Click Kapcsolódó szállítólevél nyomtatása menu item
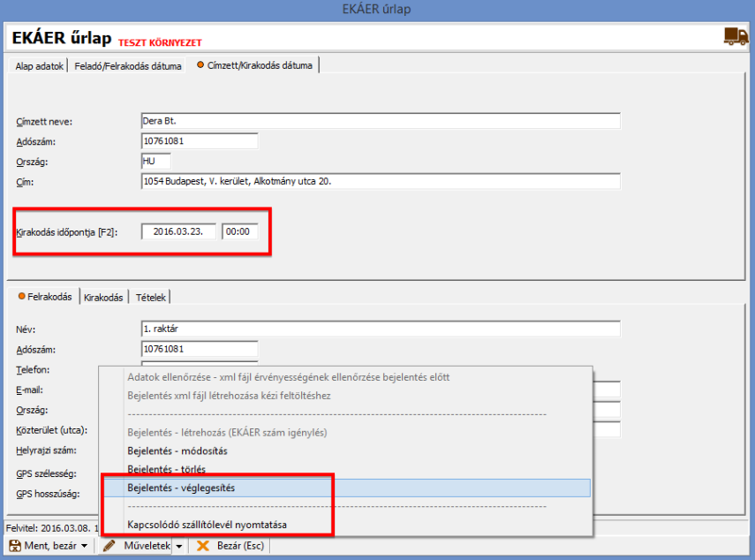This screenshot has width=755, height=560. point(207,525)
